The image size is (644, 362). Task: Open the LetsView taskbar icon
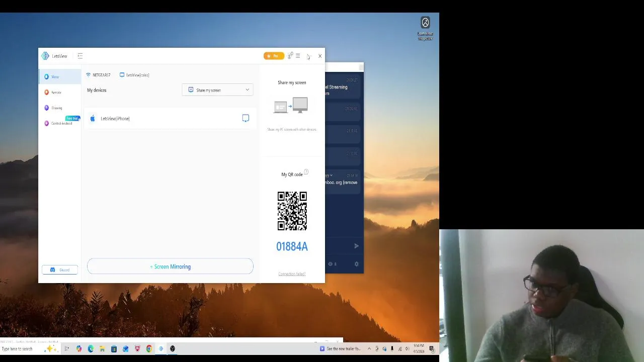[x=161, y=349]
